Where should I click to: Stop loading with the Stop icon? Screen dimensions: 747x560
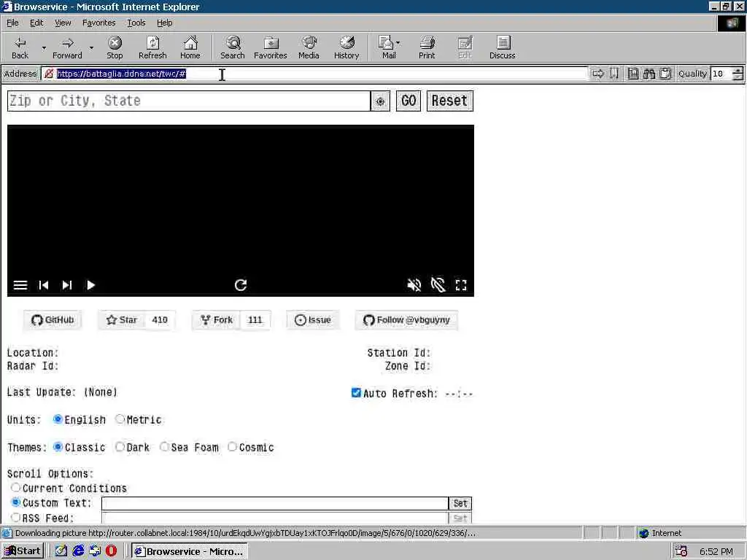pos(115,43)
